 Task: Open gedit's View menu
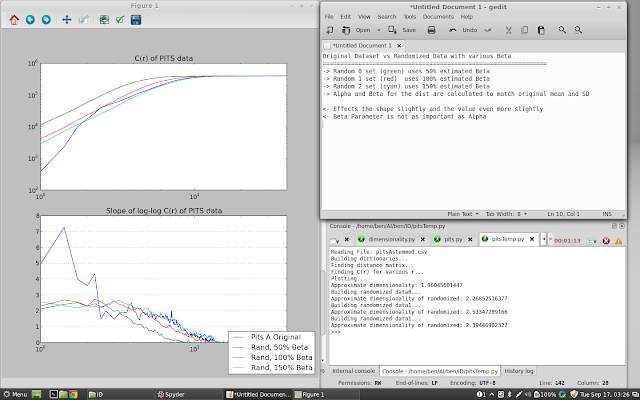pyautogui.click(x=364, y=17)
